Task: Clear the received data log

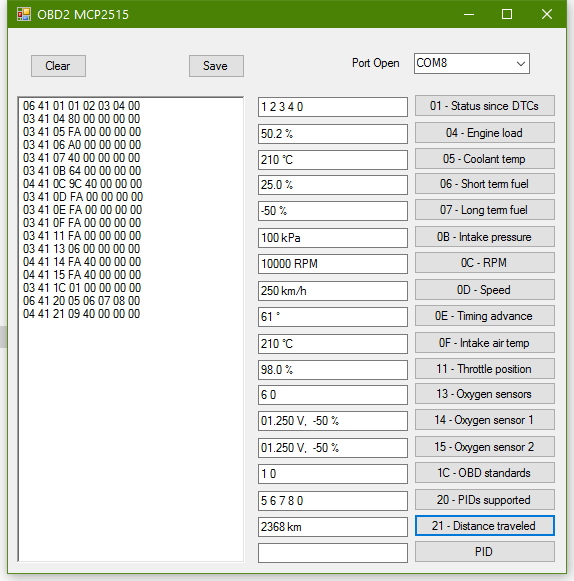Action: [x=58, y=66]
